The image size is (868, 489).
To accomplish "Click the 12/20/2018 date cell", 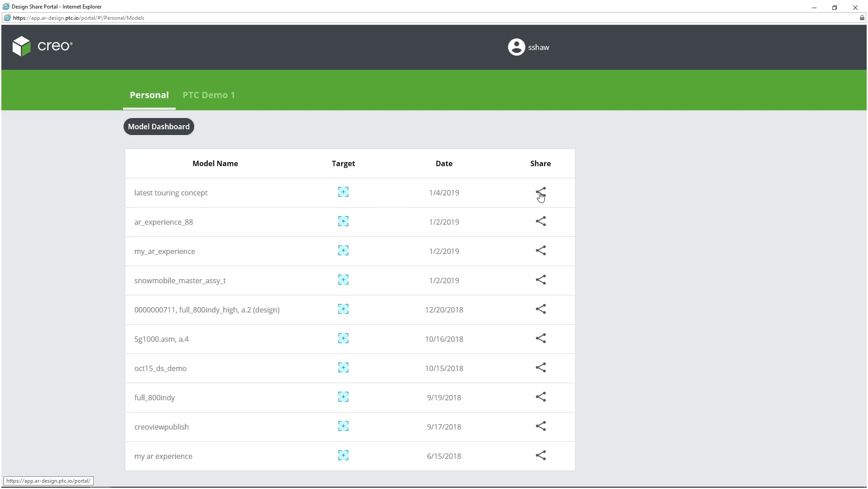I will [444, 310].
